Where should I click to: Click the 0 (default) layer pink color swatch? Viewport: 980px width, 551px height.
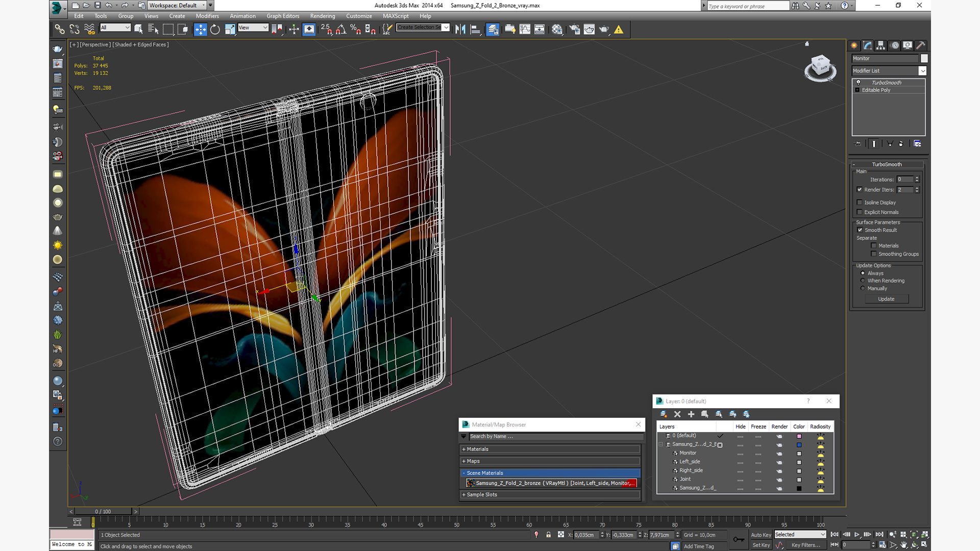(x=799, y=436)
